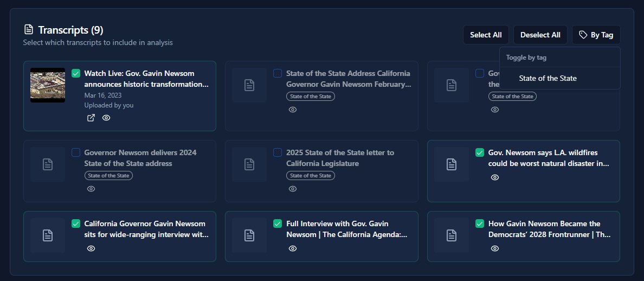Click State of the State tag on 2024 address
The height and width of the screenshot is (281, 644).
point(108,176)
